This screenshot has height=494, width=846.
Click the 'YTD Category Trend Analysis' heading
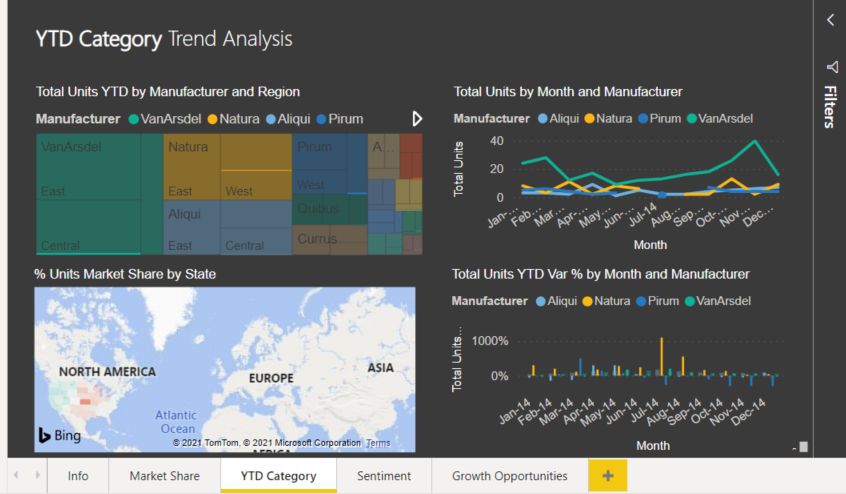pos(164,39)
